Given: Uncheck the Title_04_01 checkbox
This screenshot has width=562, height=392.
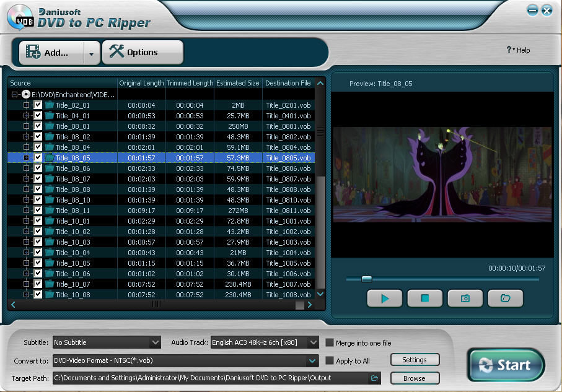Looking at the screenshot, I should pos(38,115).
